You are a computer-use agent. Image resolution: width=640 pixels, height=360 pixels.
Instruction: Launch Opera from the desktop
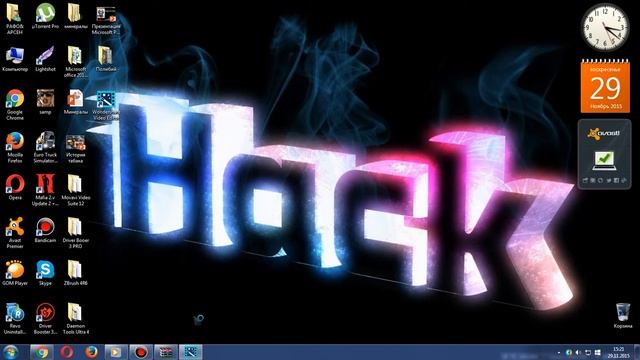click(x=15, y=187)
